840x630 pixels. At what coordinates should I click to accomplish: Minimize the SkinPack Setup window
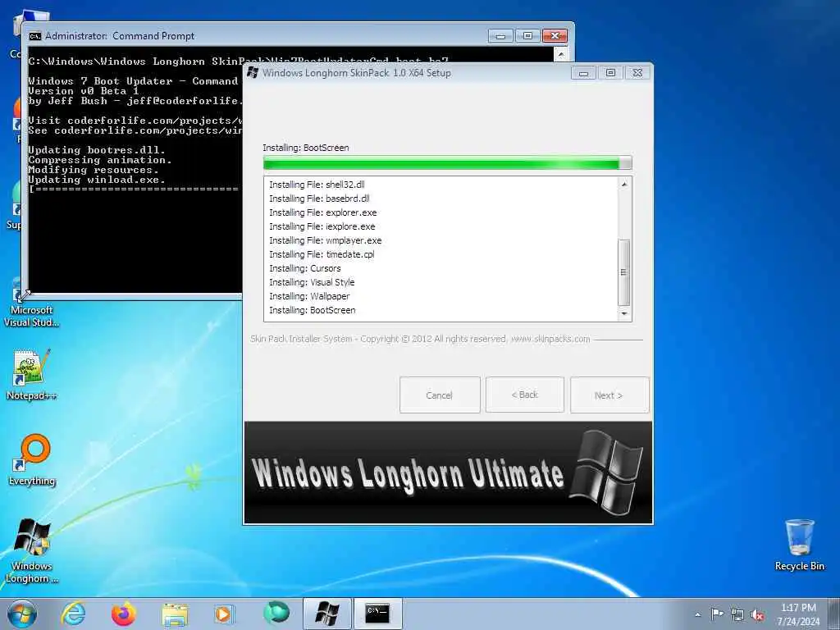click(x=584, y=73)
